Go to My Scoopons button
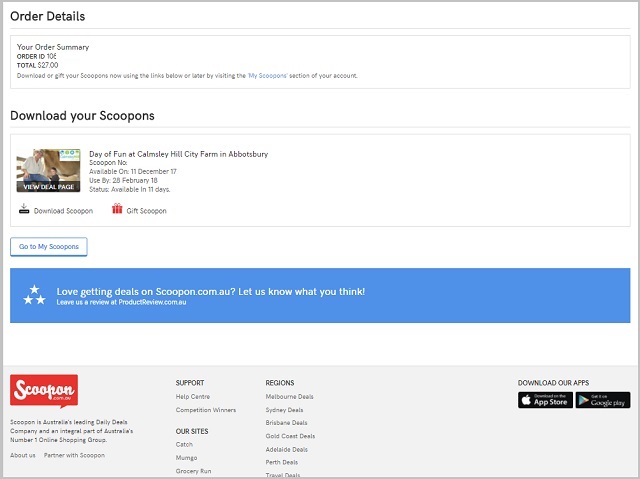Screen dimensions: 640x479 tap(49, 246)
